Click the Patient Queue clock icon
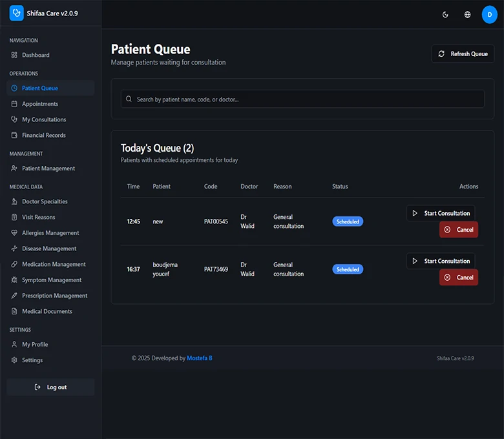Image resolution: width=504 pixels, height=439 pixels. point(14,88)
